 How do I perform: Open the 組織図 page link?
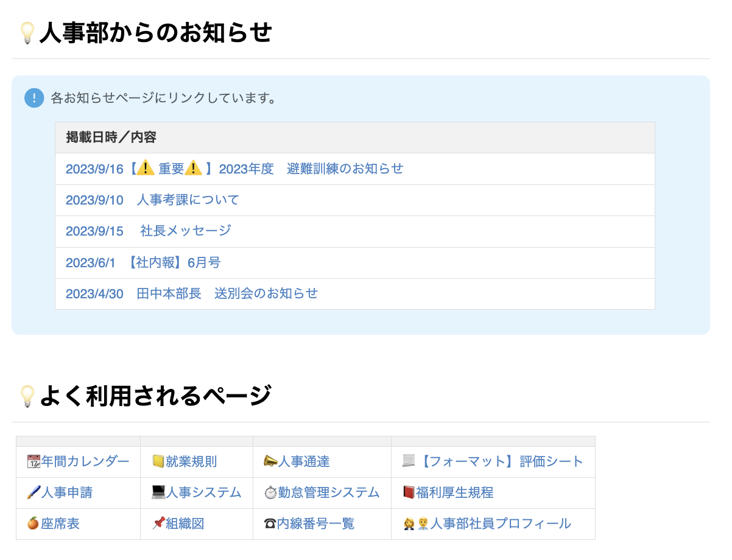(185, 524)
